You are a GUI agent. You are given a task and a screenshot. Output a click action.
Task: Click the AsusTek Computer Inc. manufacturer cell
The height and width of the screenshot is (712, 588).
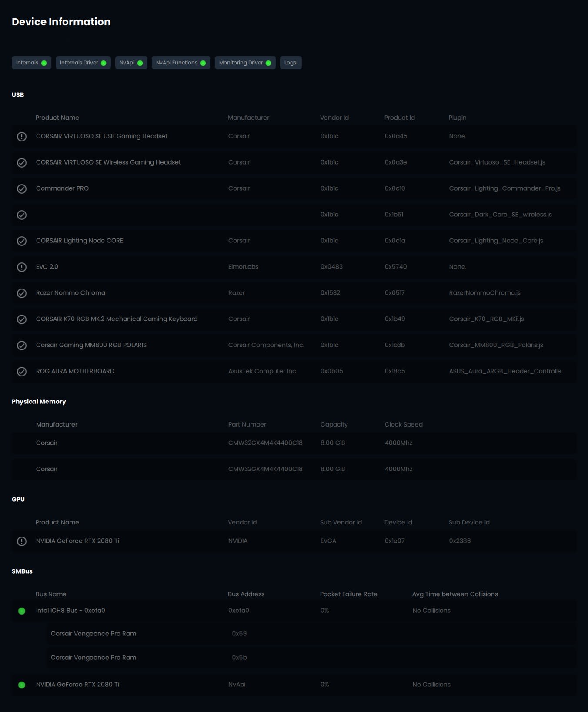tap(263, 371)
